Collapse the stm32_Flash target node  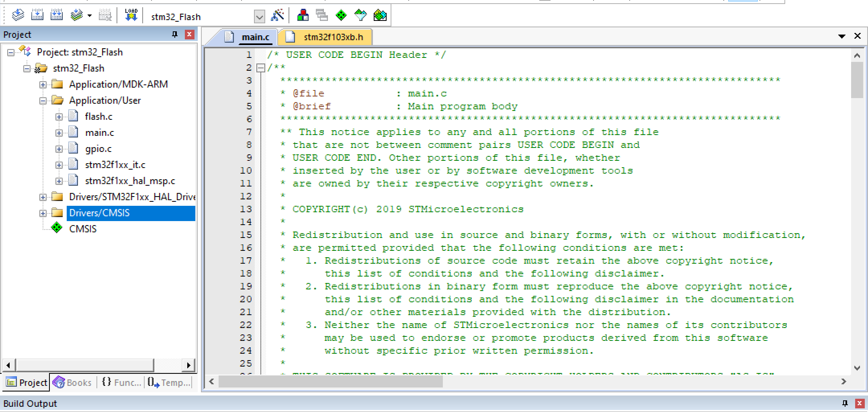27,68
